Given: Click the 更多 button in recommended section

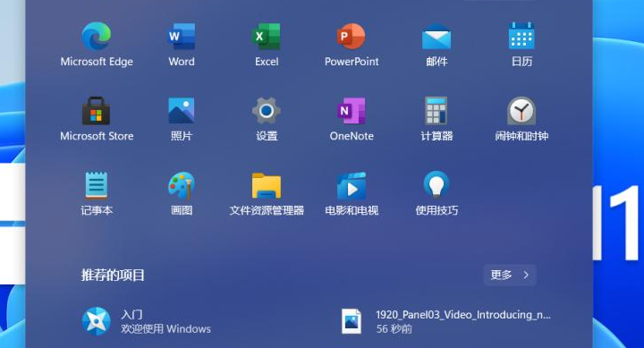Looking at the screenshot, I should tap(510, 275).
